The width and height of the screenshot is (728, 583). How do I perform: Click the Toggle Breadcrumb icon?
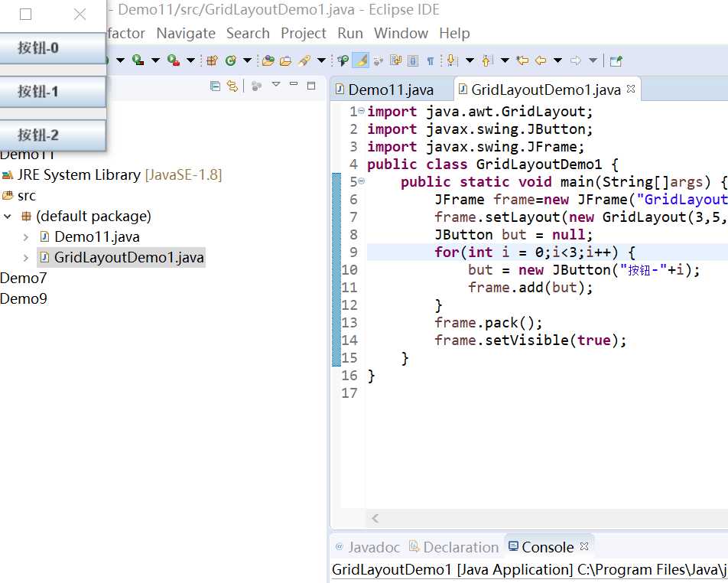pos(343,60)
